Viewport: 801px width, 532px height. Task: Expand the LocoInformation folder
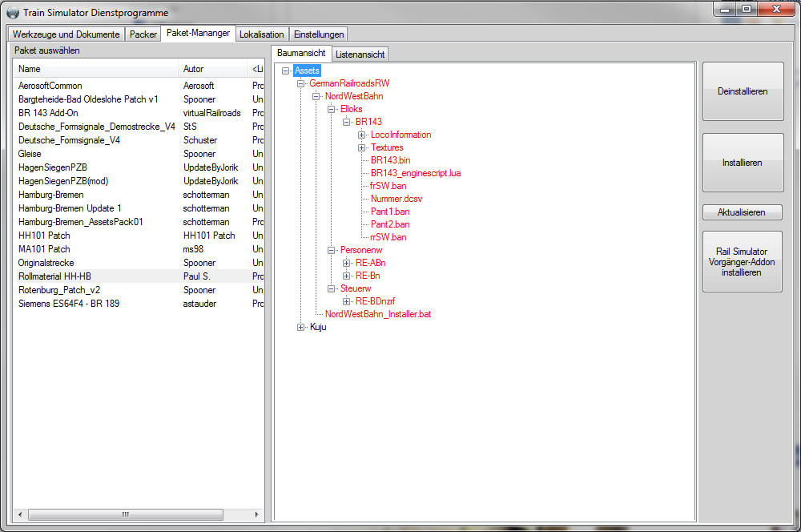362,135
